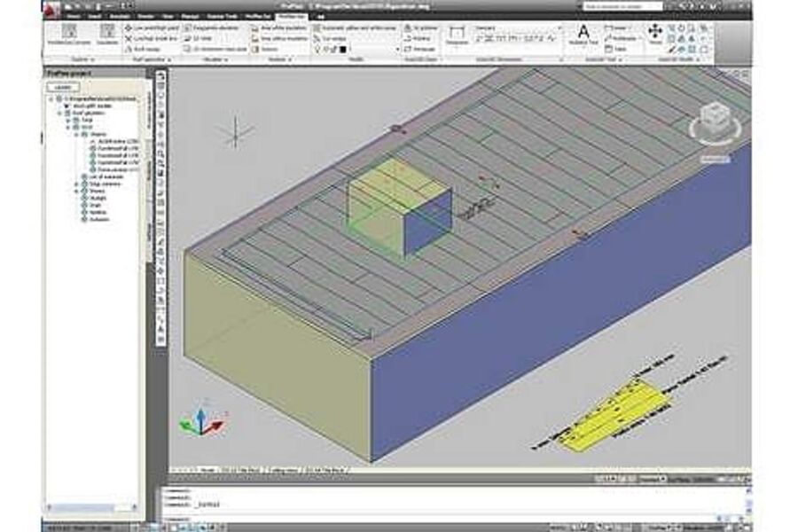The width and height of the screenshot is (798, 532).
Task: Click the black layer color swatch
Action: click(343, 50)
